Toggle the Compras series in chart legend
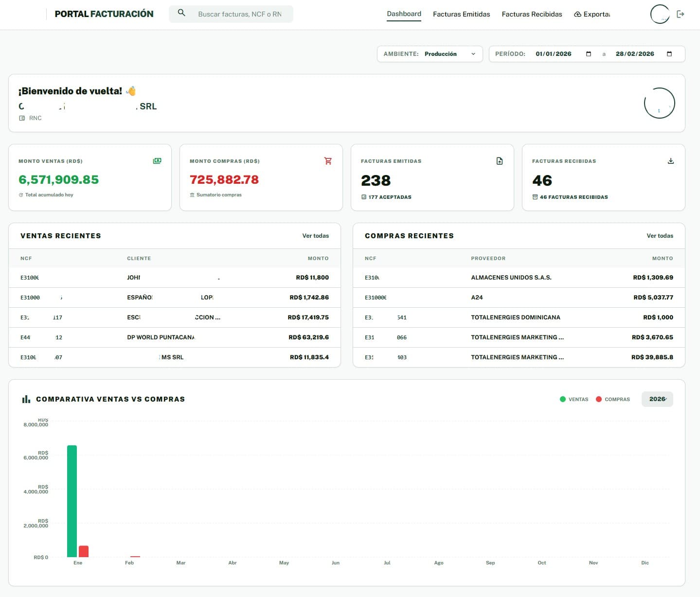Viewport: 700px width, 597px height. tap(613, 399)
